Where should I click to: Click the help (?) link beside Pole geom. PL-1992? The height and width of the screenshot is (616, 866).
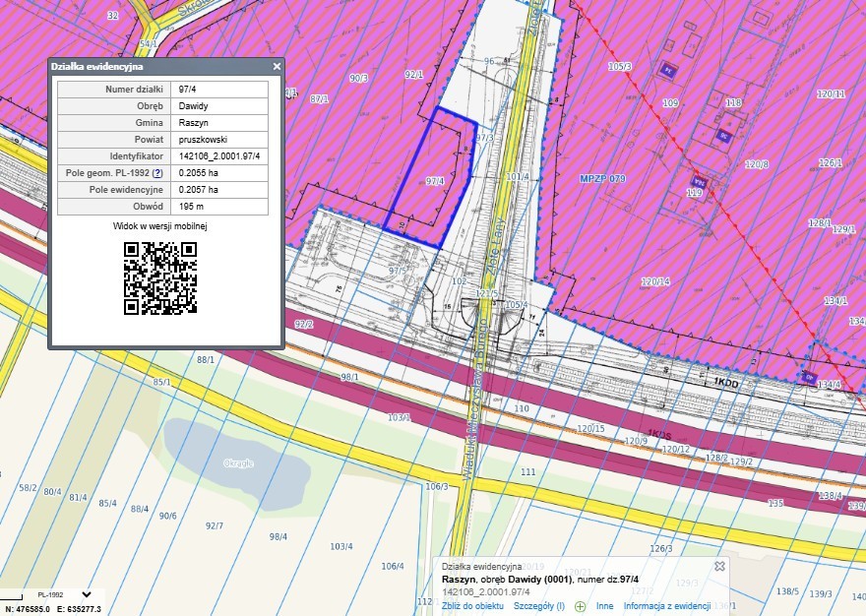(x=157, y=172)
